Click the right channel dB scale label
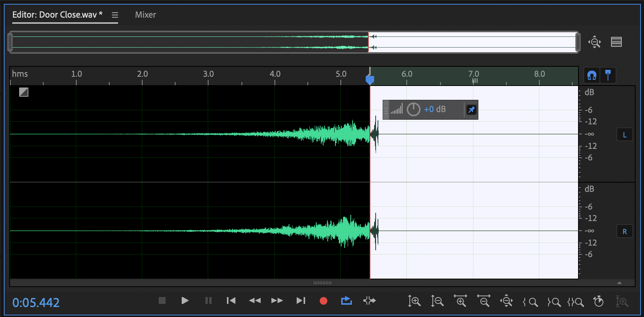 pyautogui.click(x=589, y=189)
